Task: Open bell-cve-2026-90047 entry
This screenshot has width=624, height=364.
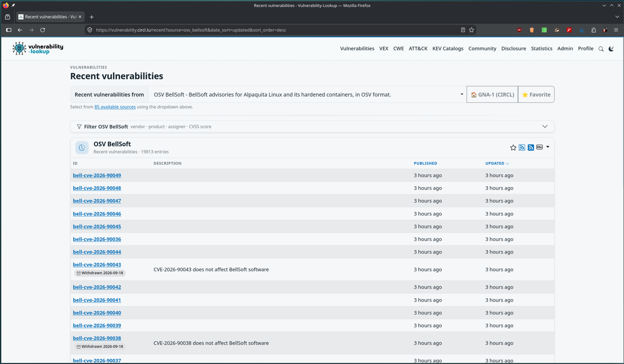Action: 97,201
